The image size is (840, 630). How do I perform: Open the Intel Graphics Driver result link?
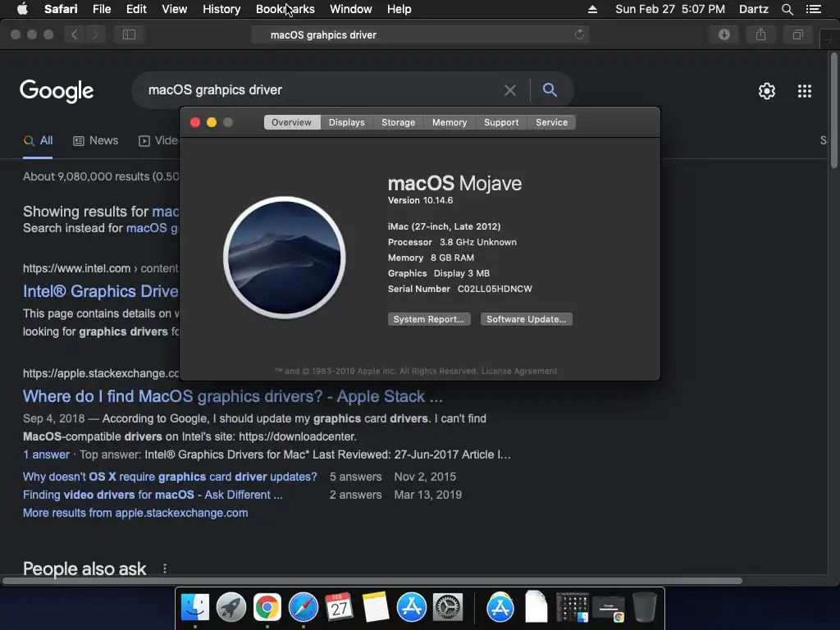point(101,291)
